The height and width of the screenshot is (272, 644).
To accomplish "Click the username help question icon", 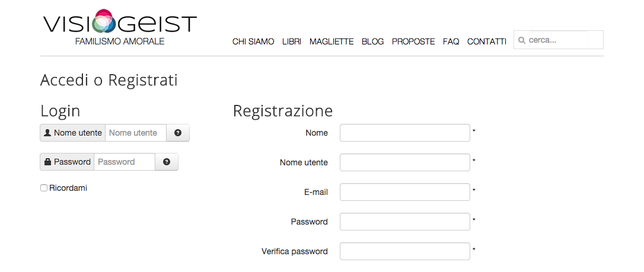I will coord(178,133).
